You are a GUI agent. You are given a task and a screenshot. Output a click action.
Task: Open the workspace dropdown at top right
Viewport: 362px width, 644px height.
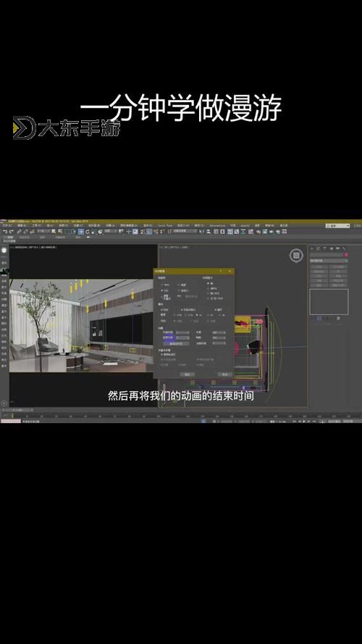[x=337, y=226]
